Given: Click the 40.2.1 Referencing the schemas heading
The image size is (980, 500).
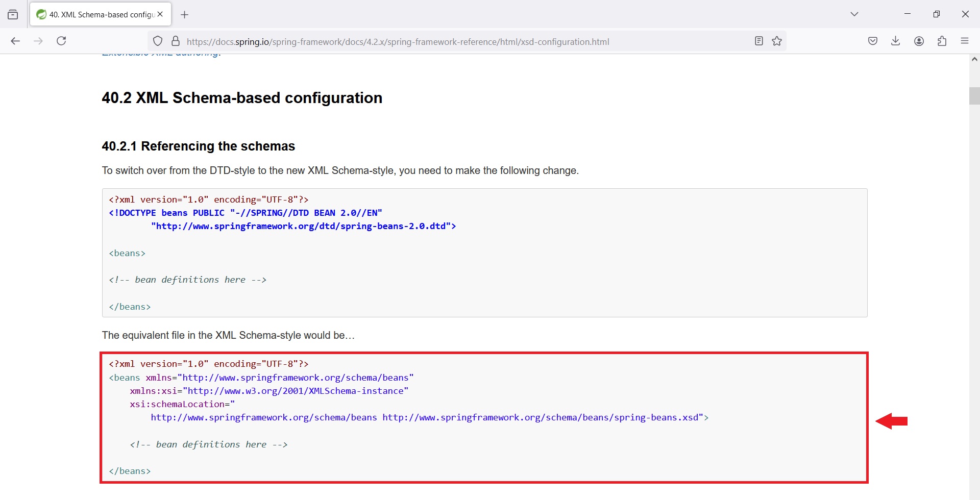Looking at the screenshot, I should 199,146.
